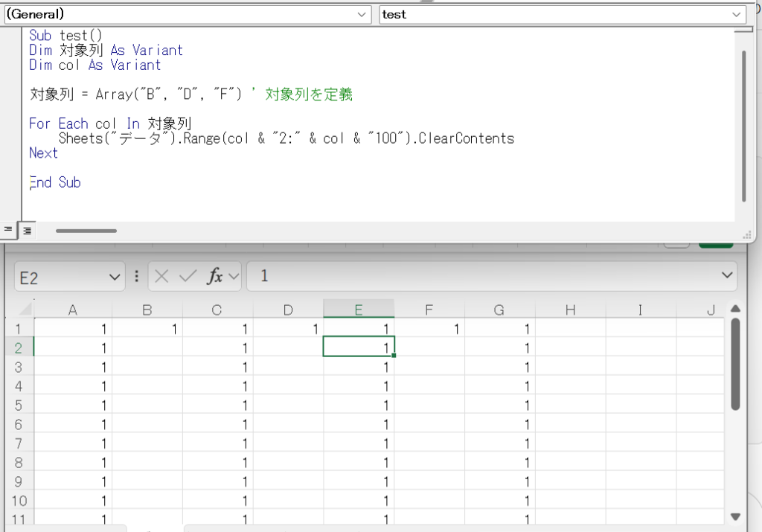Select row 2 header

pyautogui.click(x=19, y=348)
